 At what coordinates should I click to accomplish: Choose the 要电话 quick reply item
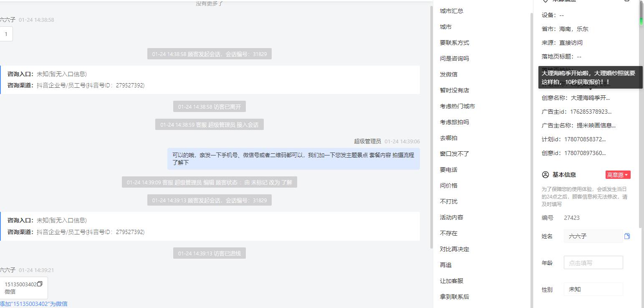click(x=449, y=170)
